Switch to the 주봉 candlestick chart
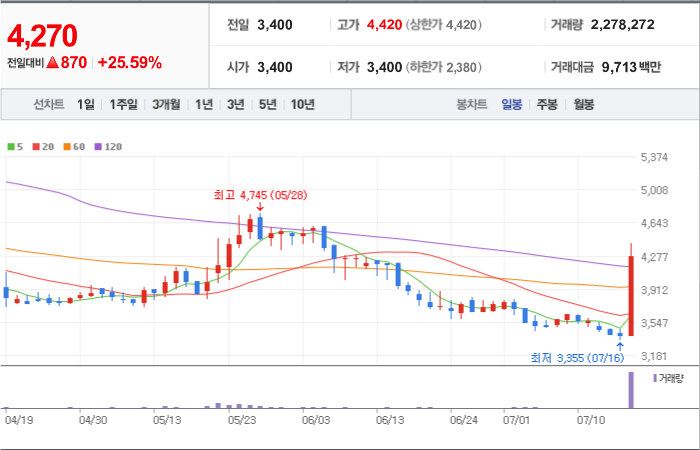This screenshot has width=700, height=450. click(547, 105)
